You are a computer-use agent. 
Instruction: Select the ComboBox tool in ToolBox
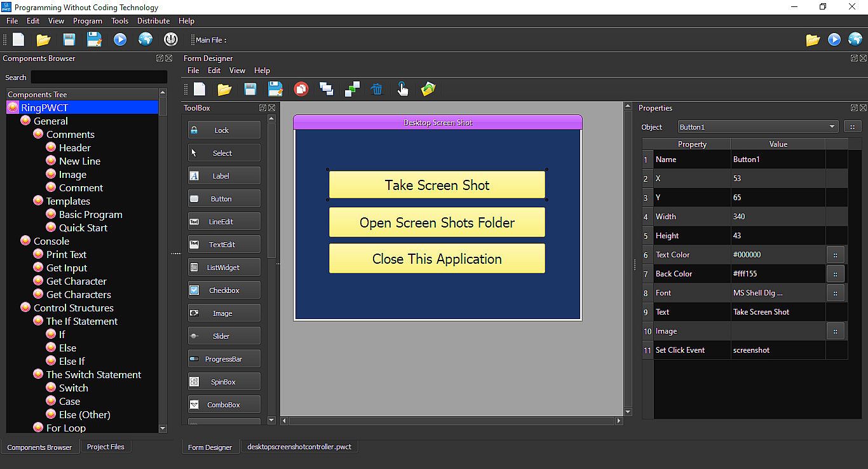click(224, 405)
